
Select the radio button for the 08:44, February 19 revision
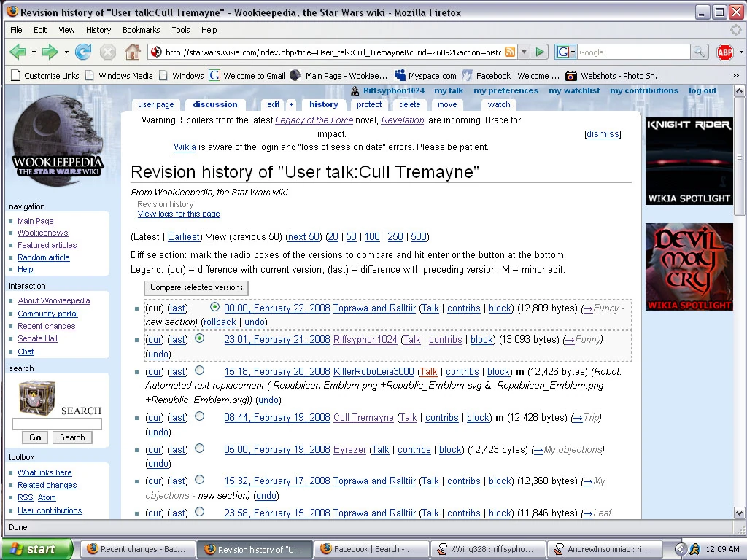coord(200,416)
